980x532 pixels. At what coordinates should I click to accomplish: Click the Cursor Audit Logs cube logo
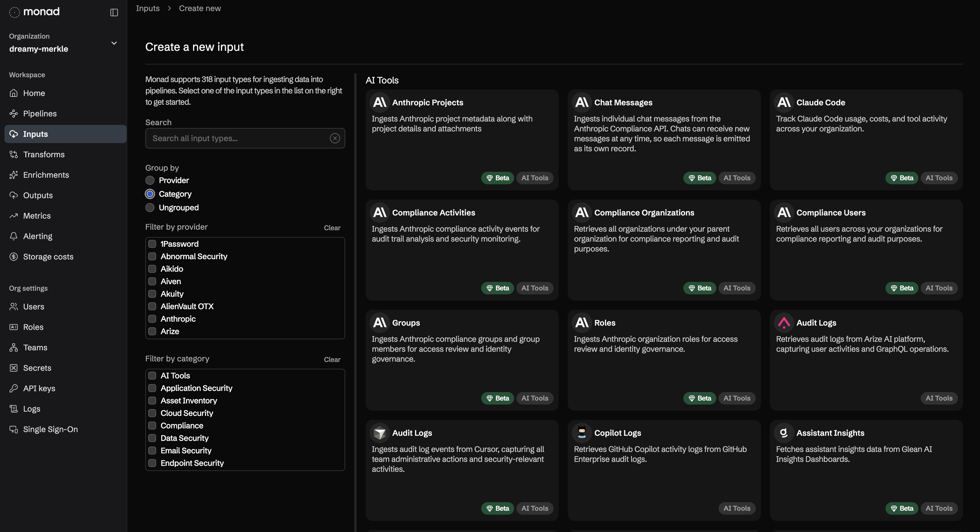coord(380,433)
